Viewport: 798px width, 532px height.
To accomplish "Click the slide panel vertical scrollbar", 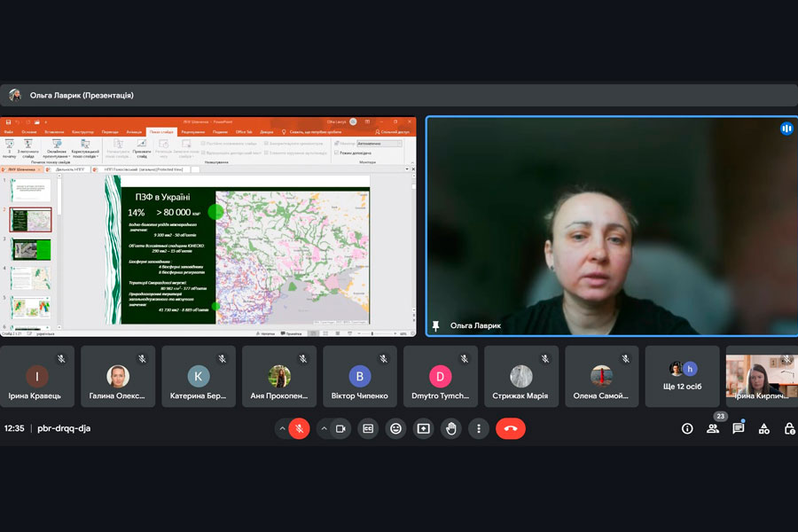I will 59,252.
